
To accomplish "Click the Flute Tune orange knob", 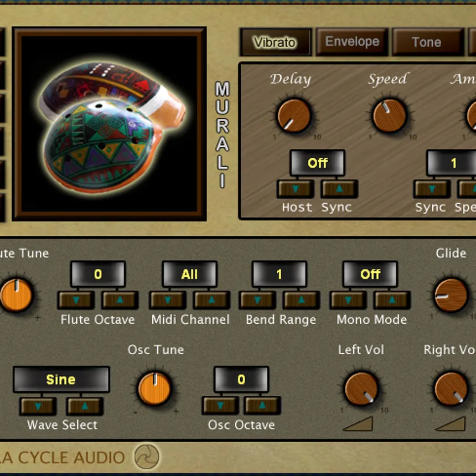I will click(16, 296).
